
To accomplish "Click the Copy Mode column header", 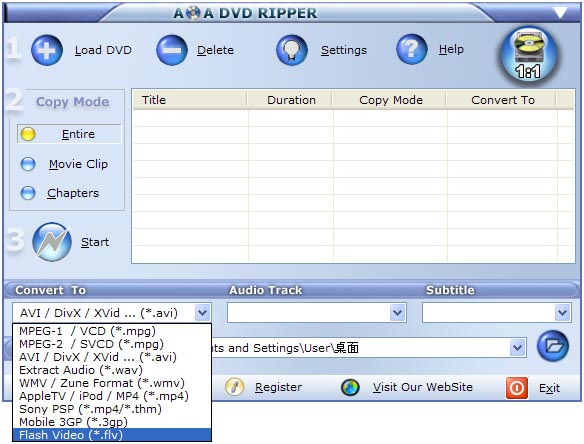I will click(x=390, y=100).
